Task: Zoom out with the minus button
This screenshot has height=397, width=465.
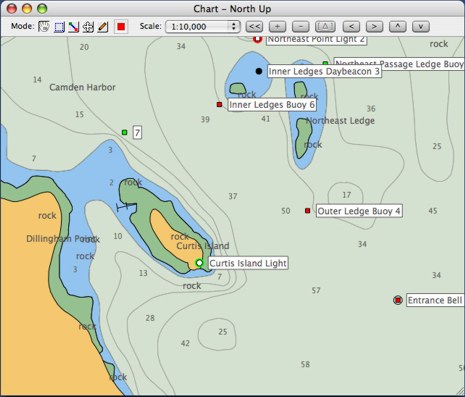Action: tap(301, 27)
